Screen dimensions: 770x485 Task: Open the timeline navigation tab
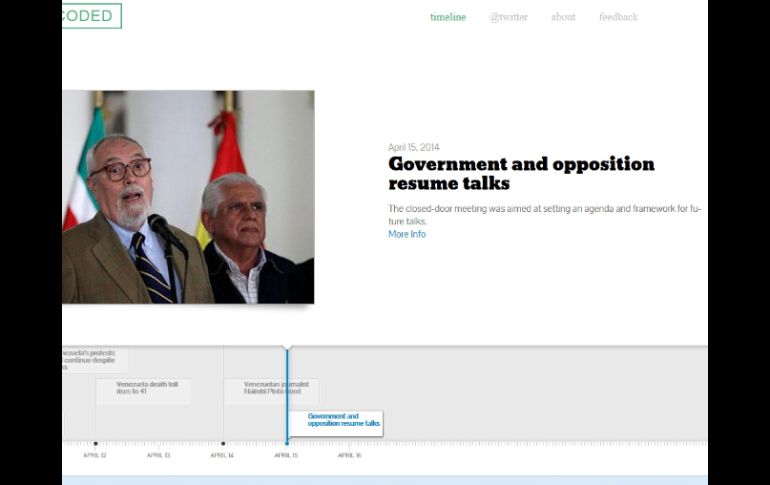(x=447, y=17)
